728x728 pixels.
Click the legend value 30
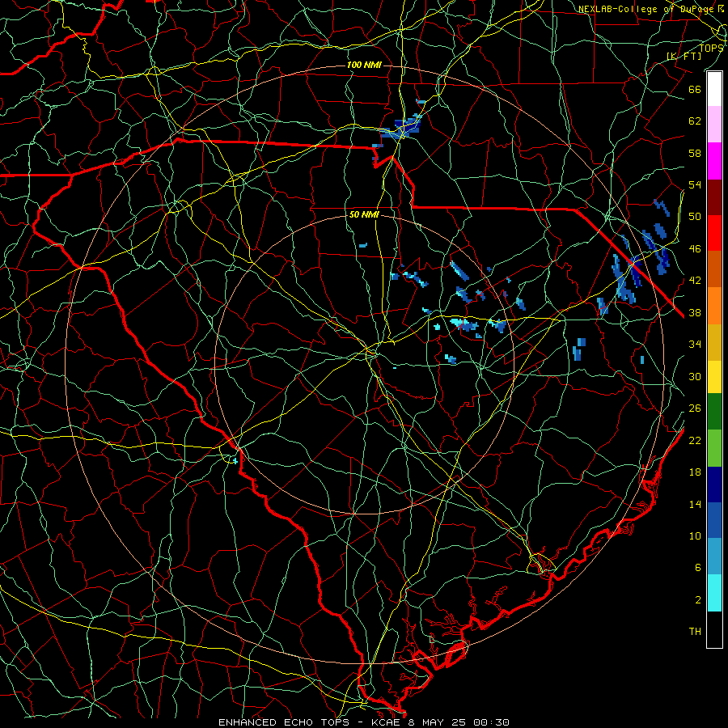[x=695, y=376]
